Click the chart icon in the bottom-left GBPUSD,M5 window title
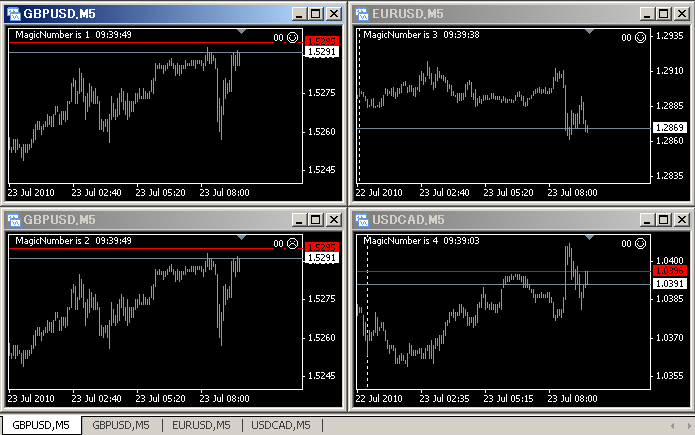Viewport: 695px width, 435px height. [14, 220]
